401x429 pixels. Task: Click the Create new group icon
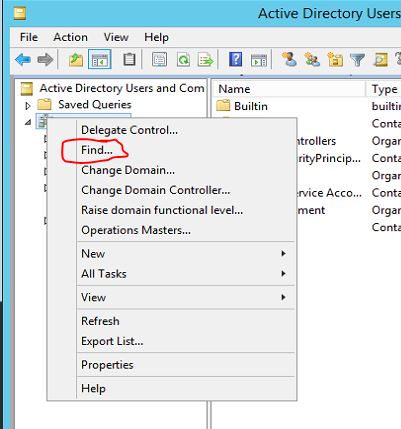[312, 59]
